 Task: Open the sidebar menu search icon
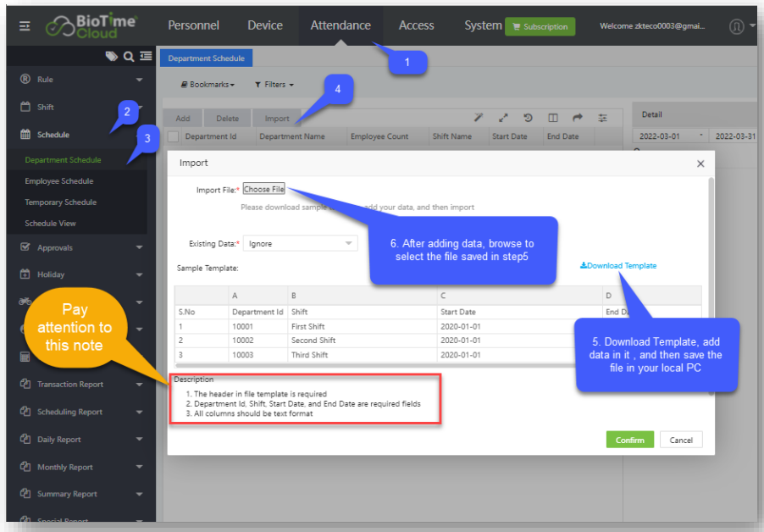point(128,57)
